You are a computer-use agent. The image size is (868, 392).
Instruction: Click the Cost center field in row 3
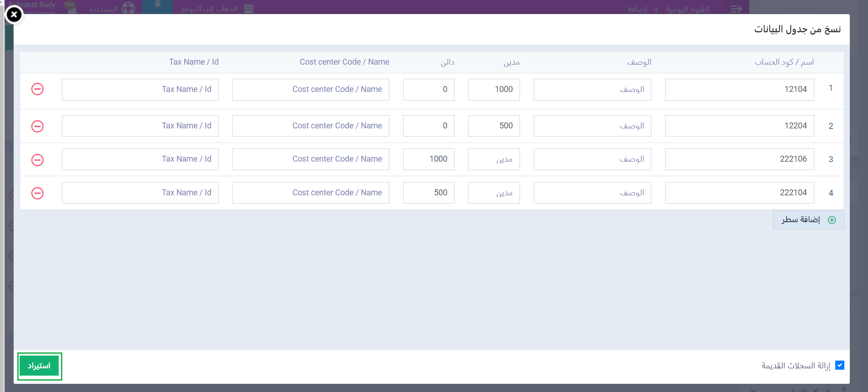pos(311,159)
